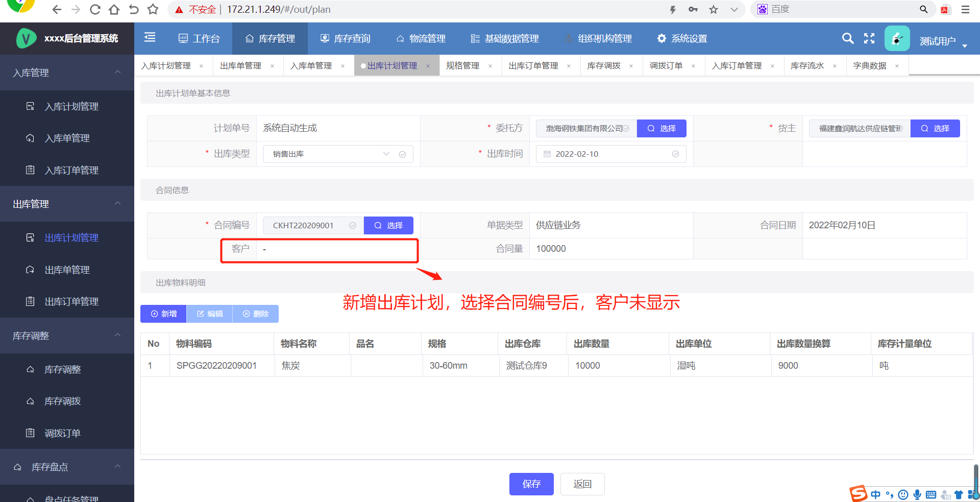The width and height of the screenshot is (980, 502).
Task: Click the Sogou input method icon
Action: tap(858, 493)
